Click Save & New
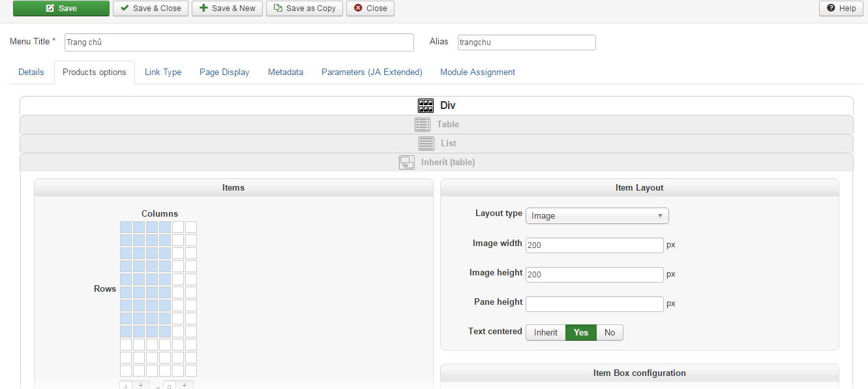Viewport: 868px width, 389px height. [227, 8]
